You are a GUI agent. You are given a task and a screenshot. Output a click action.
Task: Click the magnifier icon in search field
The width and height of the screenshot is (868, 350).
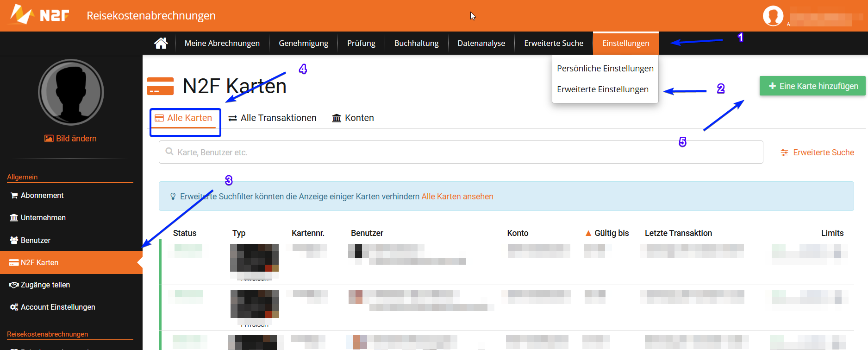click(169, 152)
